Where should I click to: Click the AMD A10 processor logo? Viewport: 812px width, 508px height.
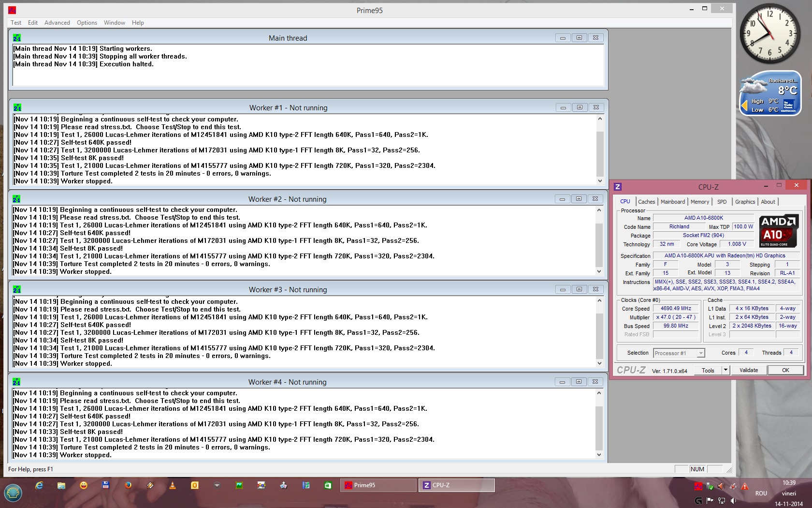click(778, 231)
